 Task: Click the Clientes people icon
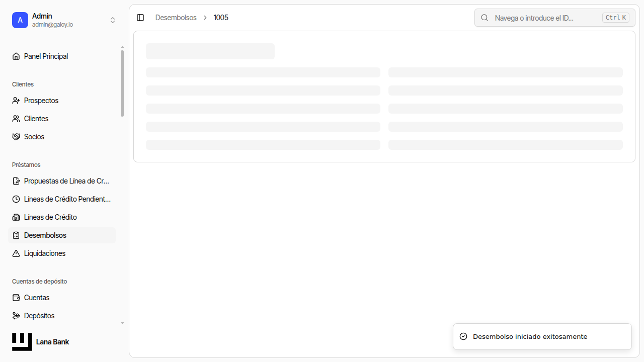[16, 119]
